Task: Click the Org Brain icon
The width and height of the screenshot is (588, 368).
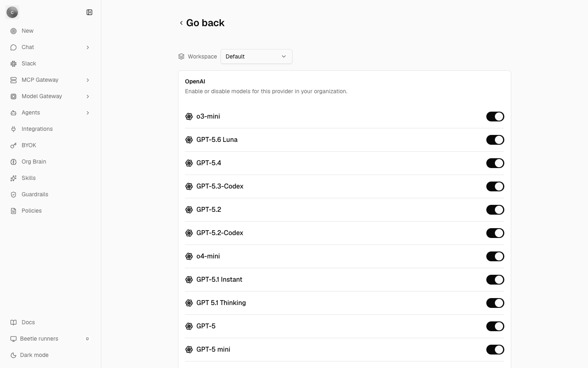Action: coord(13,162)
